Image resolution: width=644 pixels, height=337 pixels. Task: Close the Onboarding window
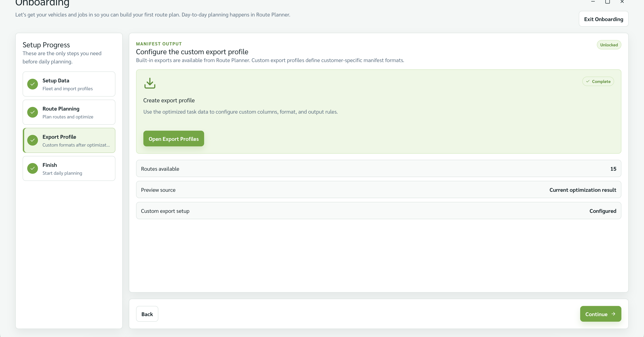(622, 2)
